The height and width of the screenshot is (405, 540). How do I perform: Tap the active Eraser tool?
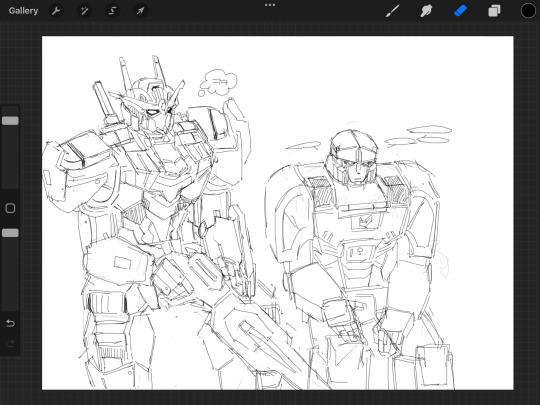[460, 11]
